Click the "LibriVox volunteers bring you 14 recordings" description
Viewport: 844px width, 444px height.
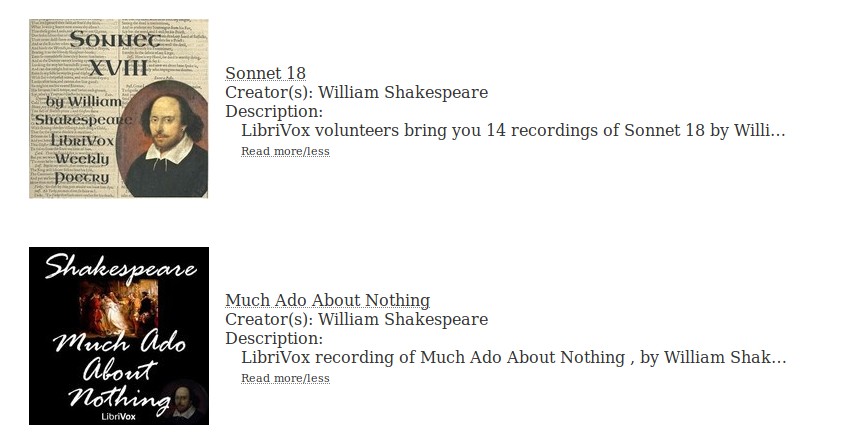pyautogui.click(x=512, y=130)
